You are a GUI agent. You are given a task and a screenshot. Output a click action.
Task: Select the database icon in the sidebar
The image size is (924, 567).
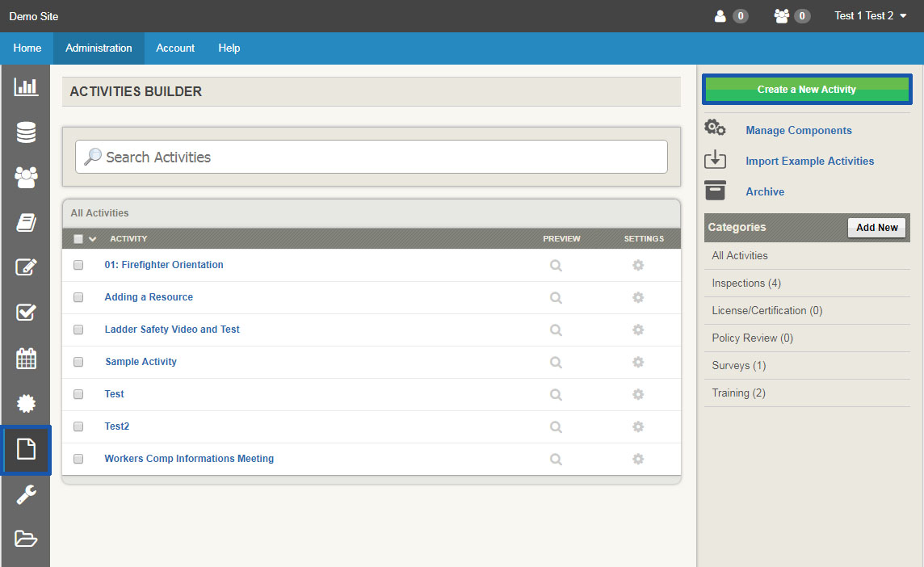click(26, 132)
